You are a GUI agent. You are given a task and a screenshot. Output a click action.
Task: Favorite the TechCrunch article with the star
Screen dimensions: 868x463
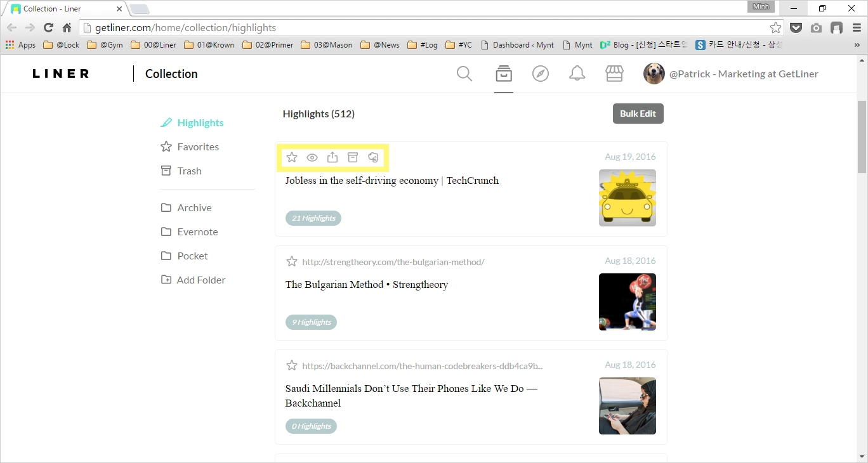(291, 157)
